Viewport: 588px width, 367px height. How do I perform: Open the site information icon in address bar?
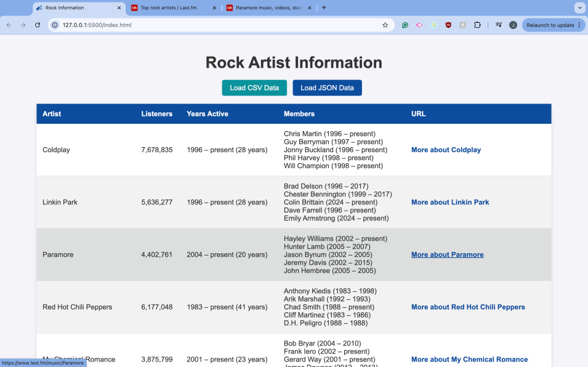[x=55, y=25]
